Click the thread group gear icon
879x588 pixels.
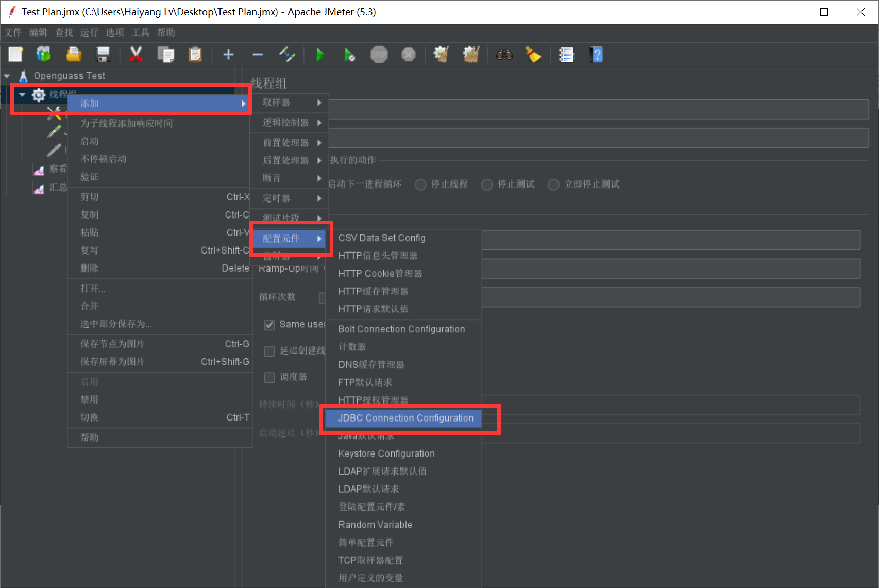[39, 94]
